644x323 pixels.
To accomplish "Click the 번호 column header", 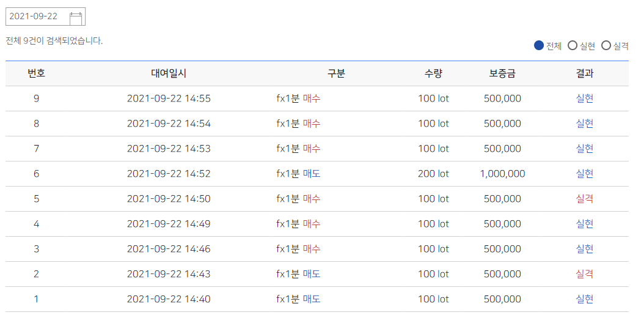I will [x=36, y=73].
